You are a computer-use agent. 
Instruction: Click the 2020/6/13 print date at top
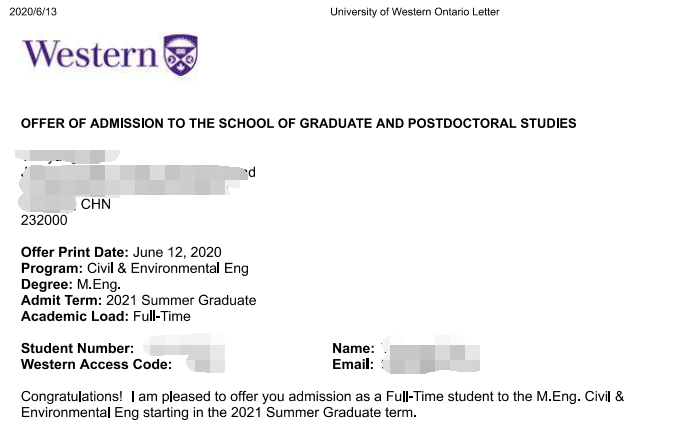click(33, 12)
